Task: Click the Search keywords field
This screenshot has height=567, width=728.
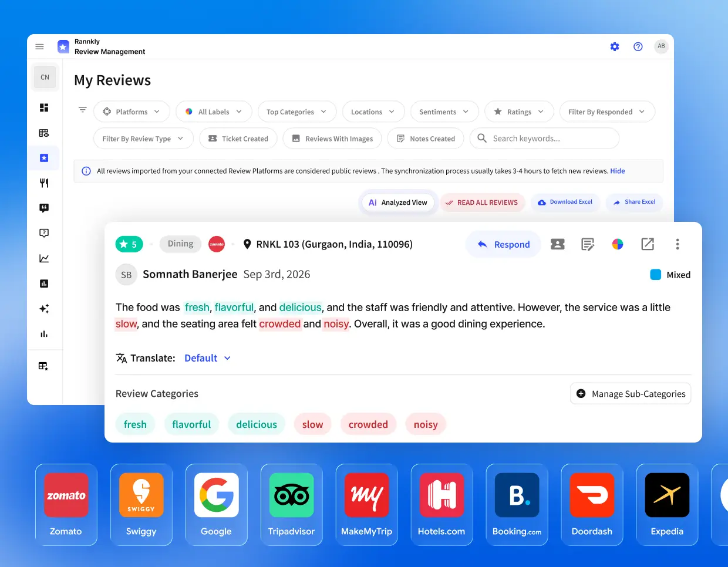Action: click(544, 139)
